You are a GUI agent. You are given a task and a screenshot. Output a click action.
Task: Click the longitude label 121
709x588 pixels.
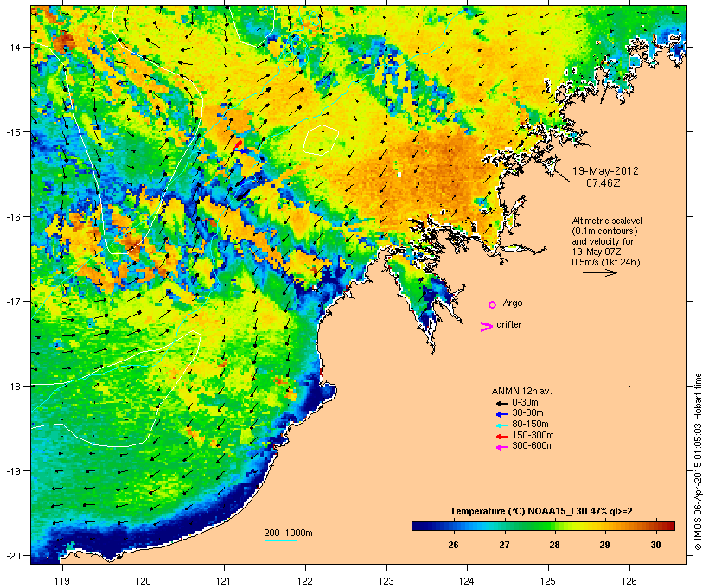(224, 581)
